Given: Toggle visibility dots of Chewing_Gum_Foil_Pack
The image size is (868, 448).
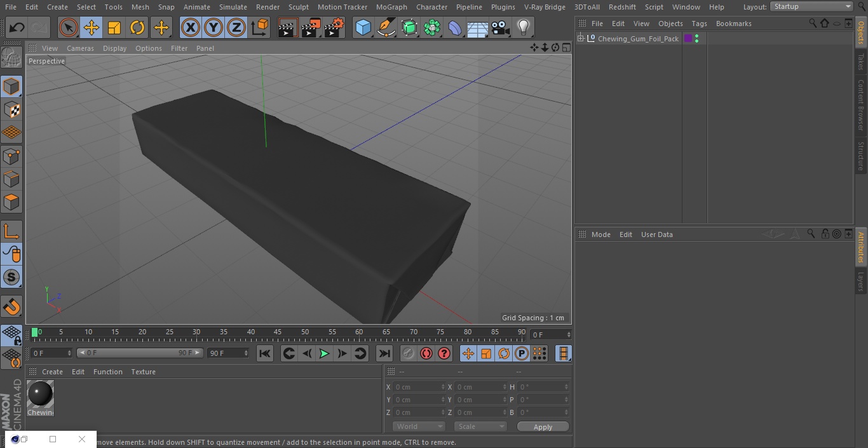Looking at the screenshot, I should point(697,39).
